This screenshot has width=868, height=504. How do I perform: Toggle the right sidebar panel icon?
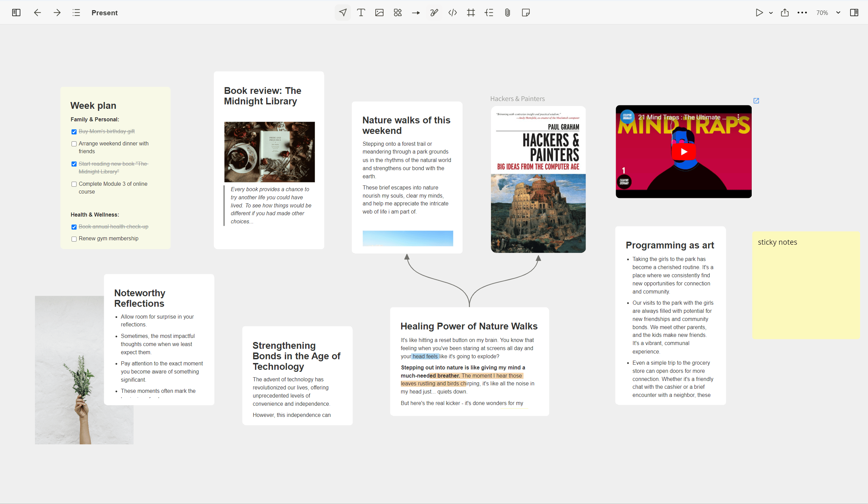pos(854,13)
